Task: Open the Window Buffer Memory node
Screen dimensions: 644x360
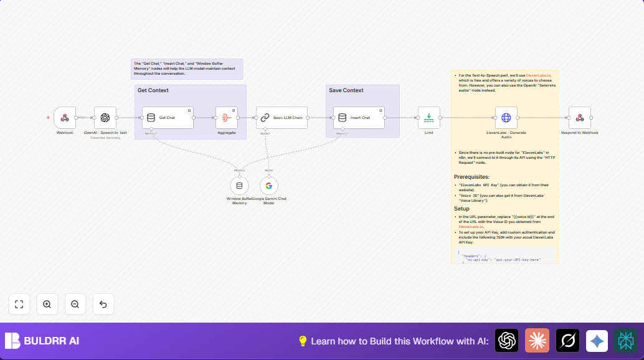Action: pyautogui.click(x=239, y=186)
